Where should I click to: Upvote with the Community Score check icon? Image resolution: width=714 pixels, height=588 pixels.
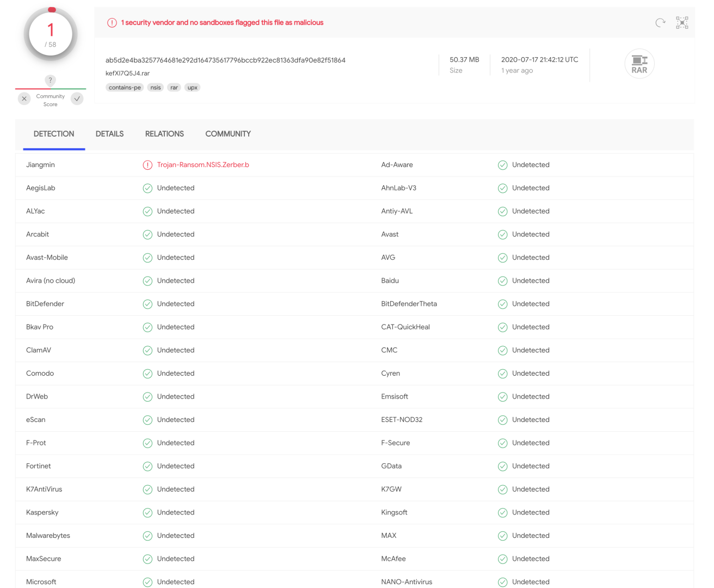click(77, 99)
